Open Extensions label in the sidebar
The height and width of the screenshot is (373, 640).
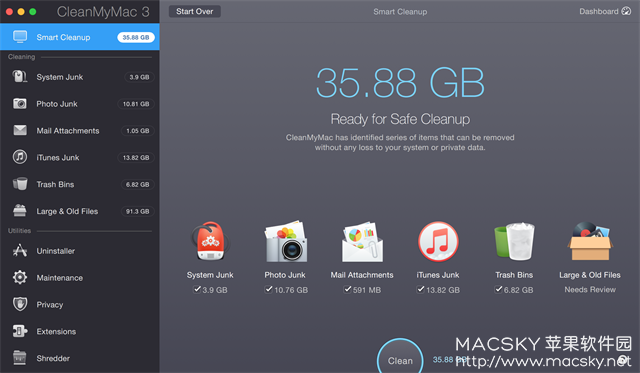56,331
